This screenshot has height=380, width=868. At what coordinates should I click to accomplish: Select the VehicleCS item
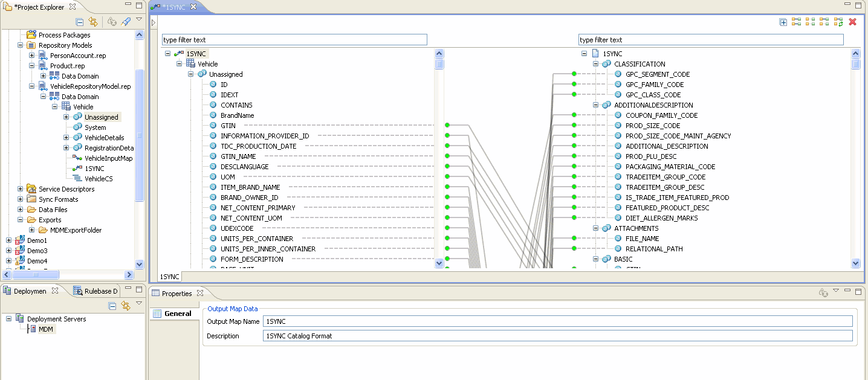[x=99, y=179]
